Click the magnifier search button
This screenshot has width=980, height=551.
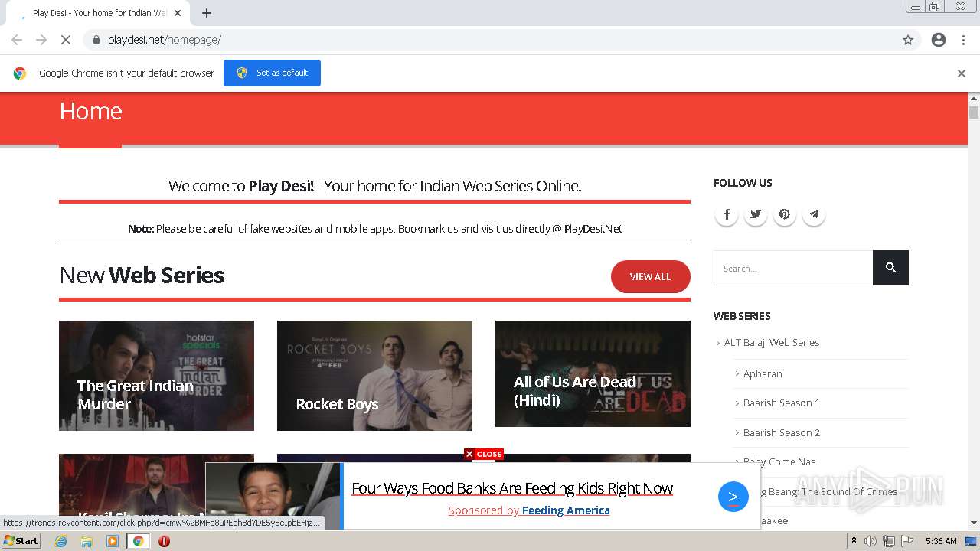point(890,268)
